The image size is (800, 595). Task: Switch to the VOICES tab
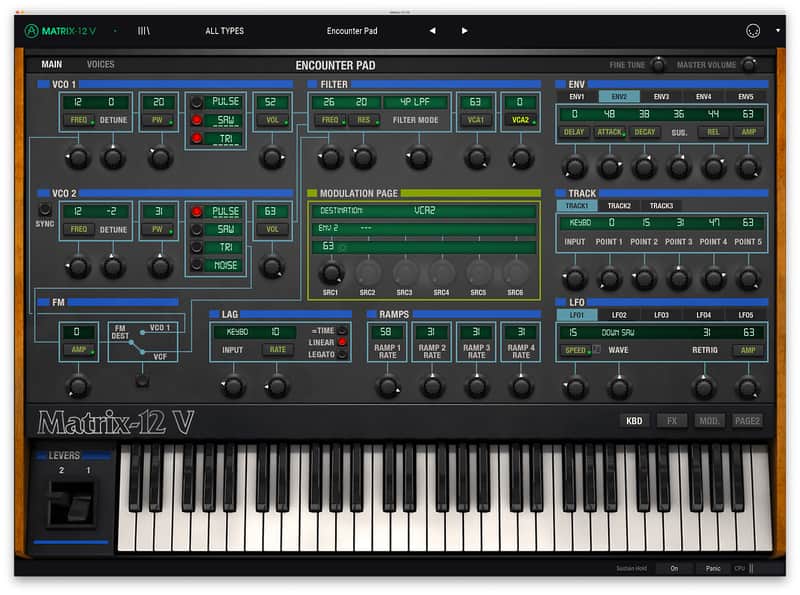point(101,64)
